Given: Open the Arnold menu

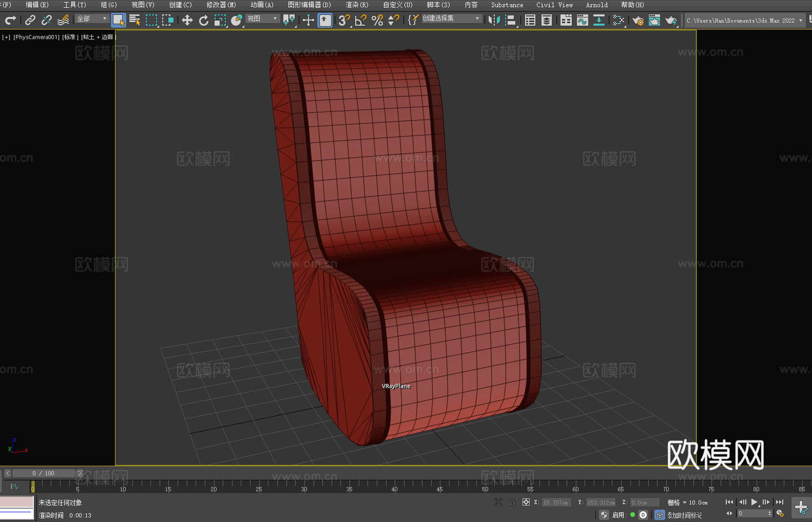Looking at the screenshot, I should click(x=596, y=5).
